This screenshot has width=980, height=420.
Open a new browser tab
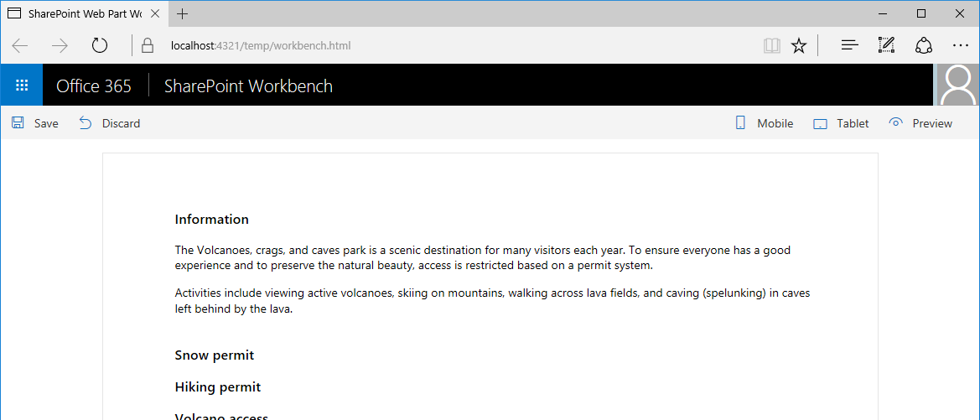click(x=182, y=13)
